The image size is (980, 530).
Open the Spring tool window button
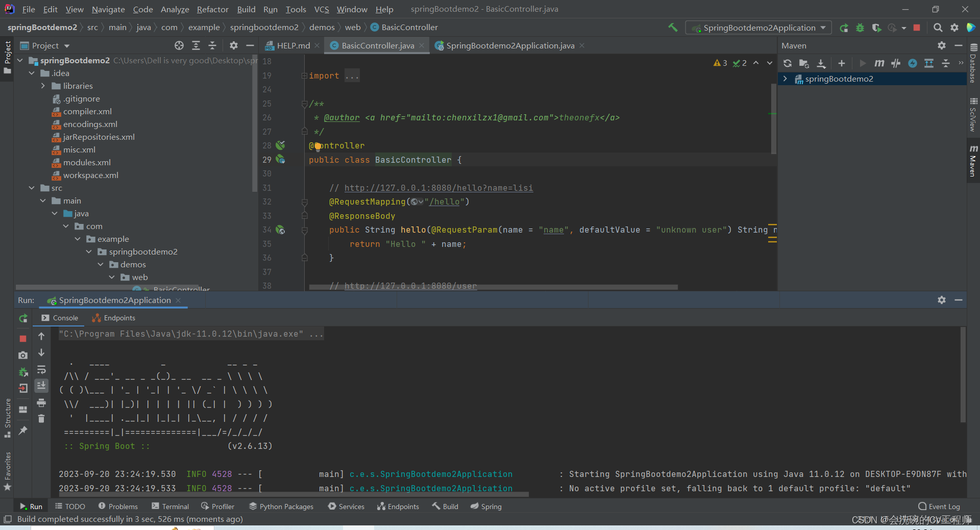tap(486, 507)
